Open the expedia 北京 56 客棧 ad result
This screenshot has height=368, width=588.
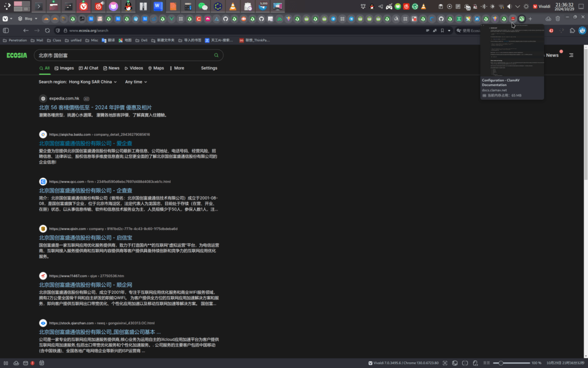click(x=95, y=108)
